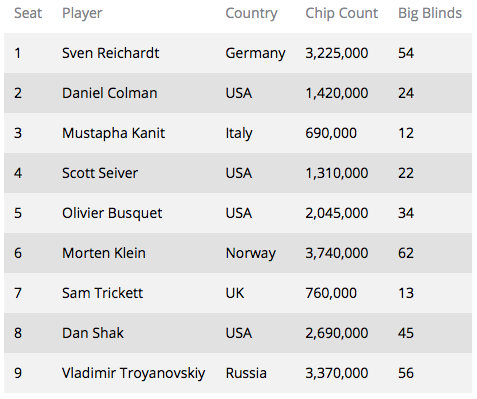Click the Seat column header
Image resolution: width=477 pixels, height=399 pixels.
28,13
